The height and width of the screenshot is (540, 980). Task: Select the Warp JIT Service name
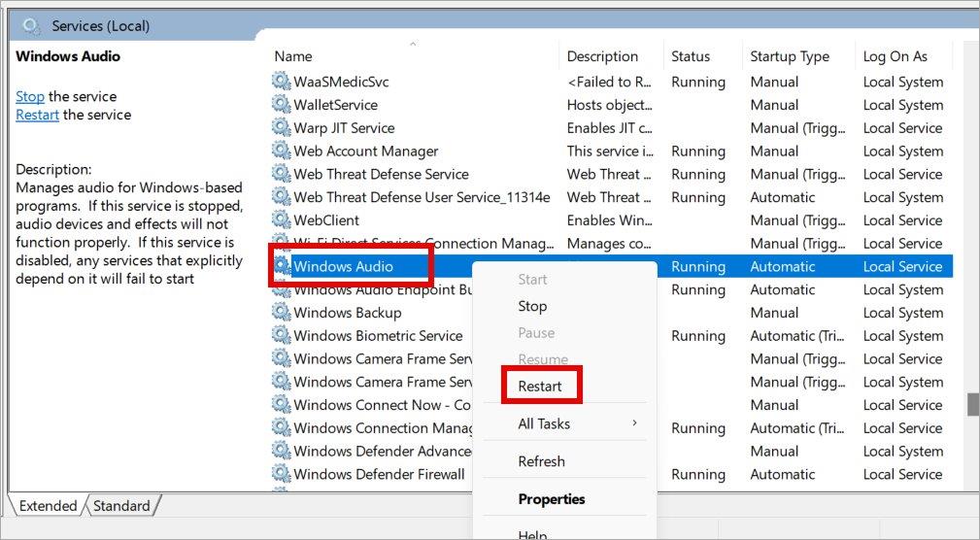[x=345, y=128]
